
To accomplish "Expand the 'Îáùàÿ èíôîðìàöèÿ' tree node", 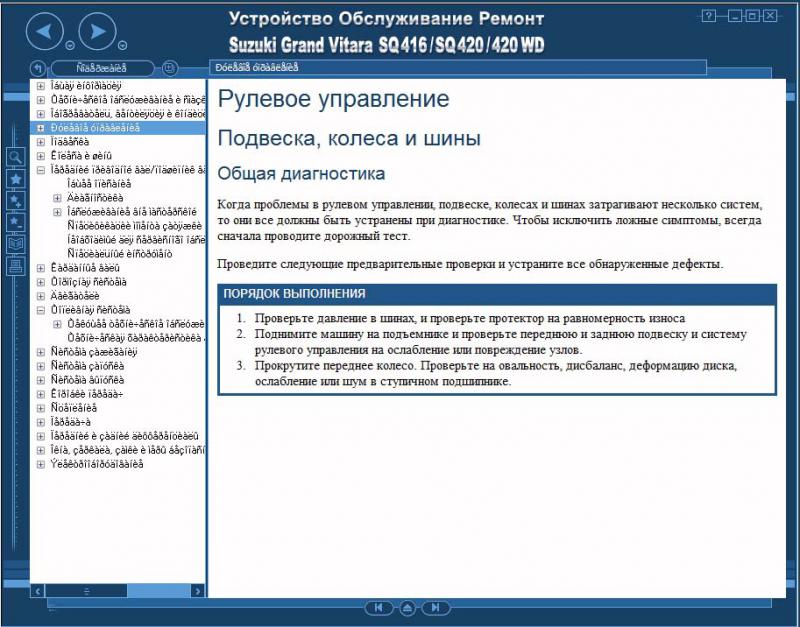I will pos(41,86).
